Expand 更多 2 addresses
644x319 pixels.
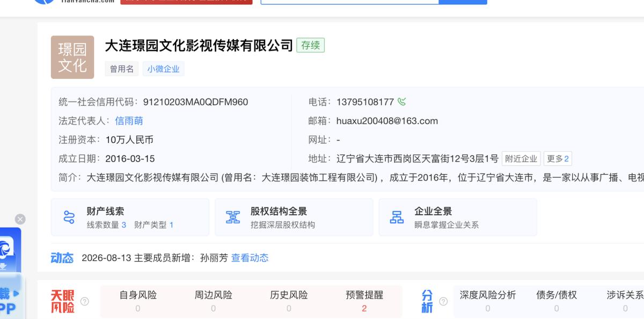[x=558, y=158]
